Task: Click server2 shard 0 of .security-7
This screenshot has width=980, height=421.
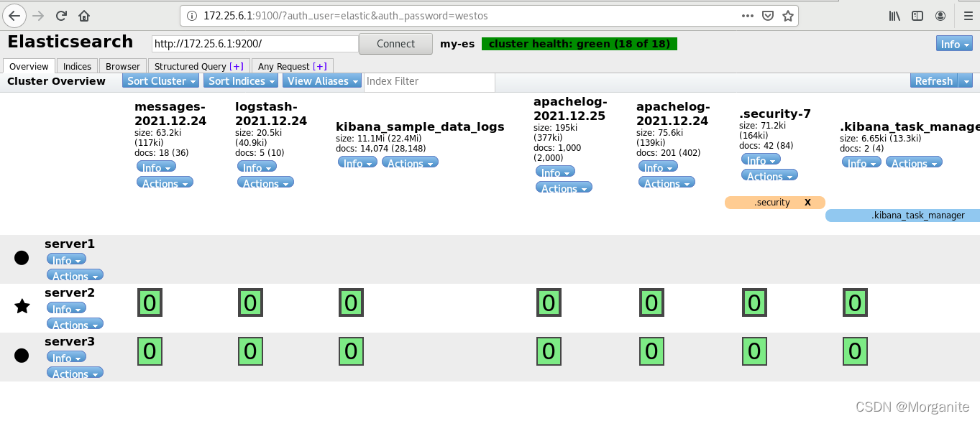Action: pos(754,303)
